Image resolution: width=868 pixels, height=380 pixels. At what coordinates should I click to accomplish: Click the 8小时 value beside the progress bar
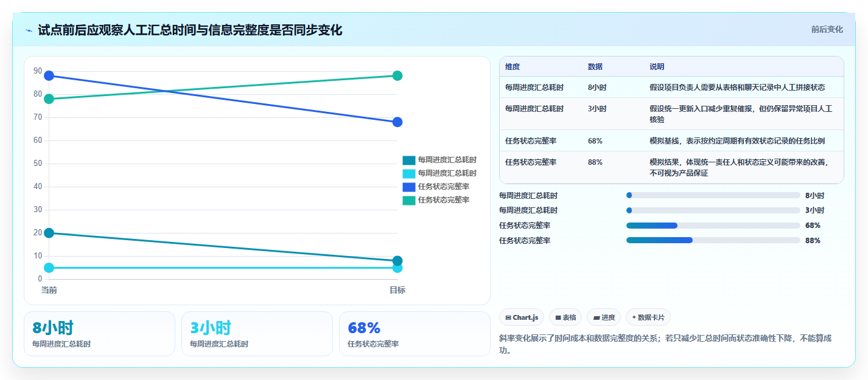click(814, 195)
